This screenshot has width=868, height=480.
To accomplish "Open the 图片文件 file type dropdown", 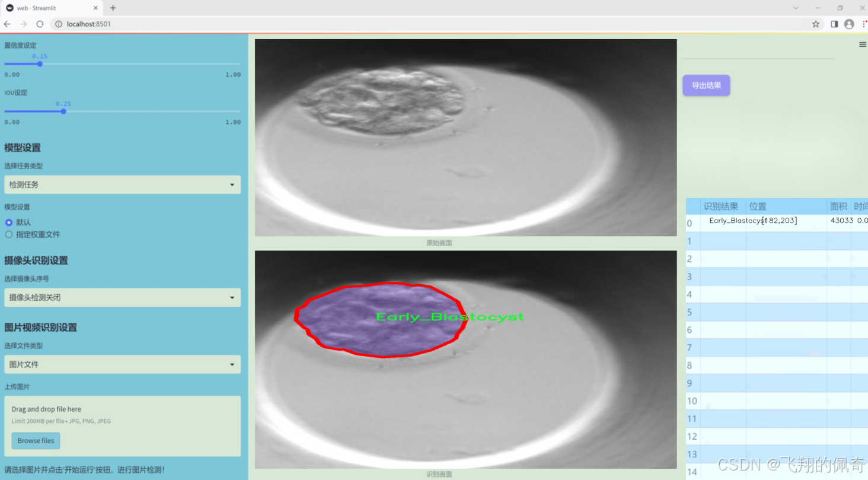I will click(x=122, y=364).
